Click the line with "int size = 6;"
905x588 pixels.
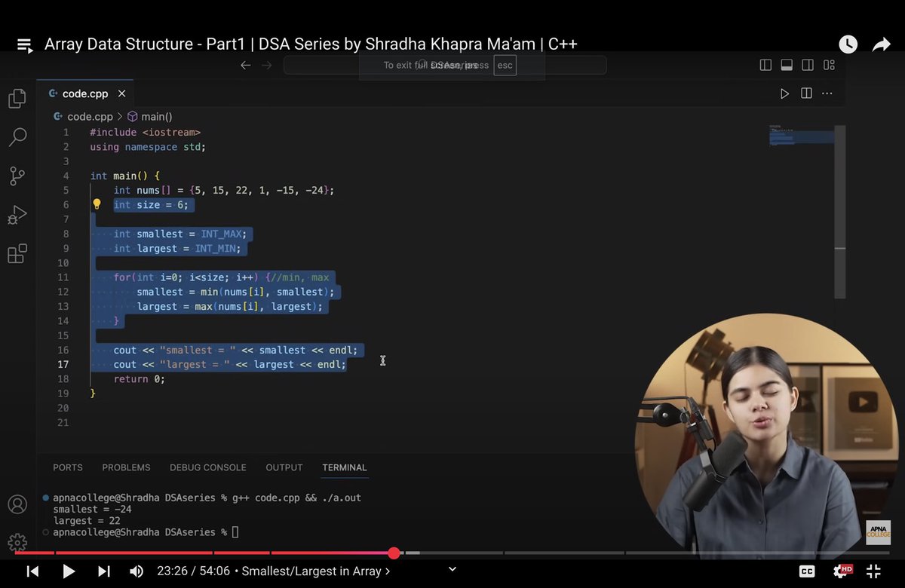pyautogui.click(x=151, y=204)
